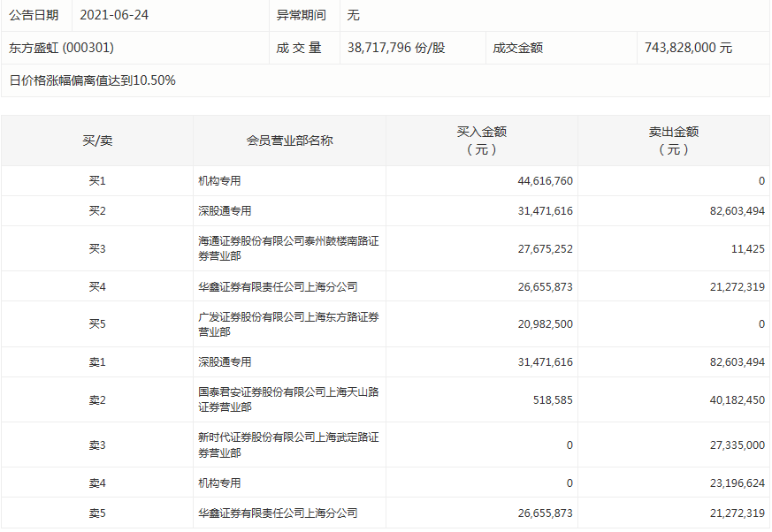Click the 卖出金额（元）column header
Image resolution: width=772 pixels, height=532 pixels.
tap(674, 141)
